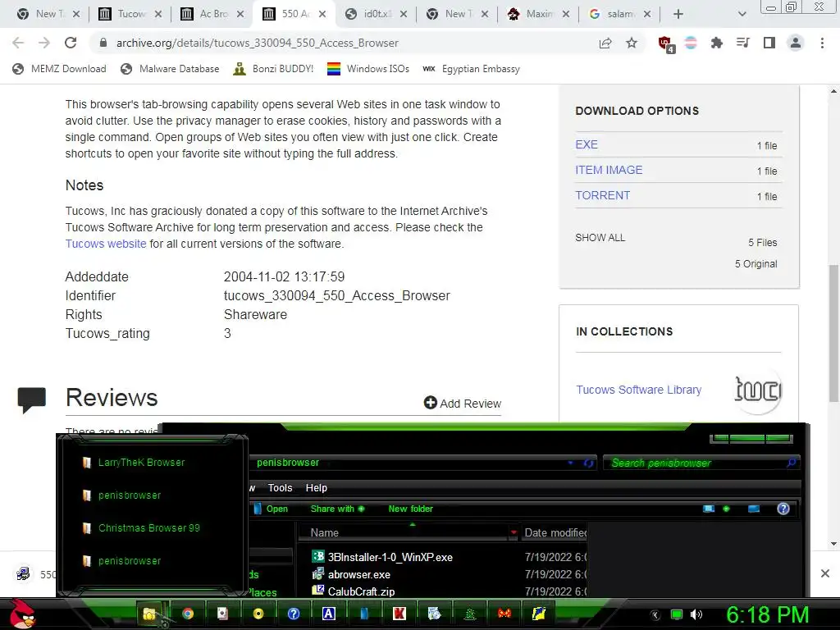Close the downloads bar with X
This screenshot has height=630, width=840.
point(825,573)
